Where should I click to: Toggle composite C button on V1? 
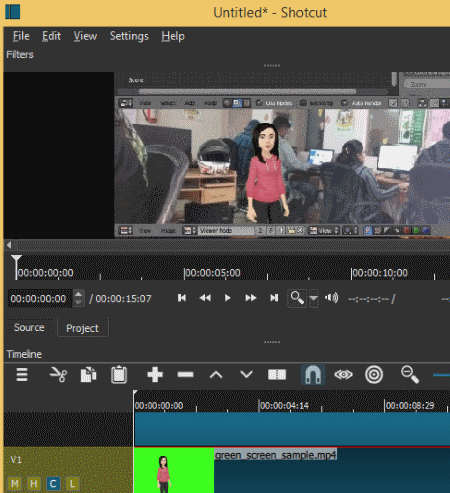[x=53, y=484]
